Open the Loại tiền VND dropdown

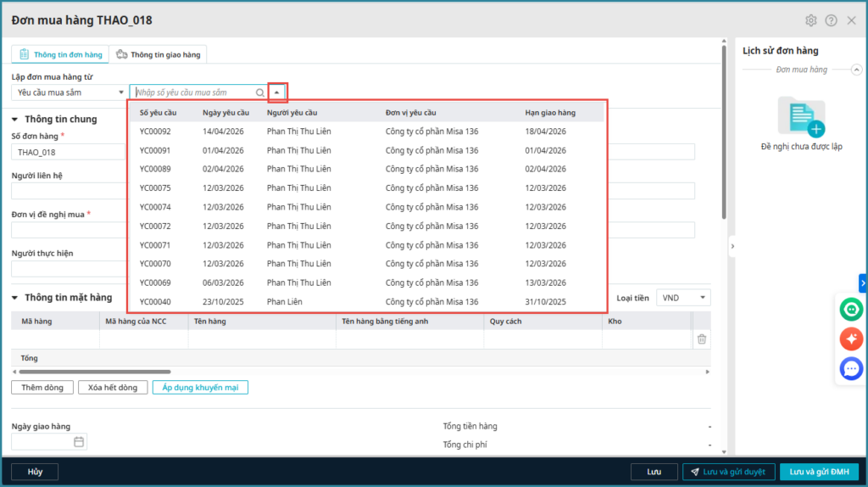(x=683, y=298)
